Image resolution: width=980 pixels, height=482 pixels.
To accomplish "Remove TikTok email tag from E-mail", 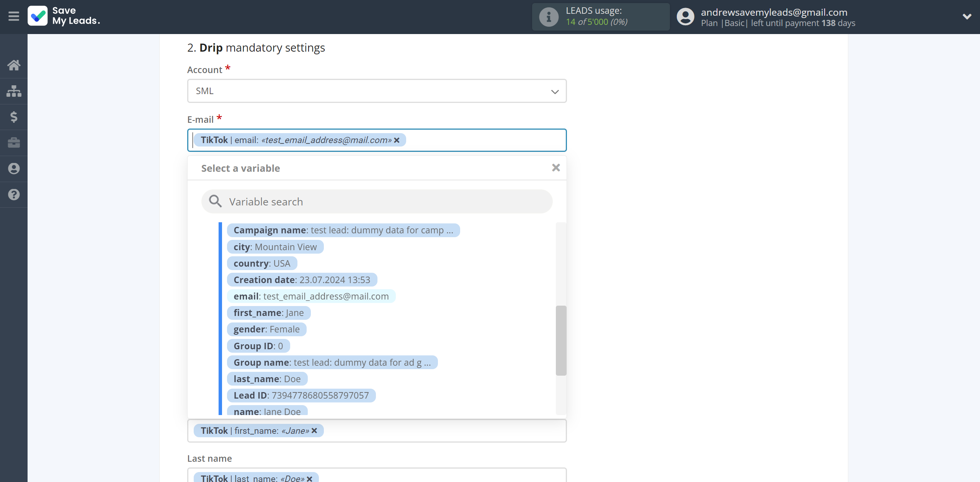I will [x=397, y=140].
